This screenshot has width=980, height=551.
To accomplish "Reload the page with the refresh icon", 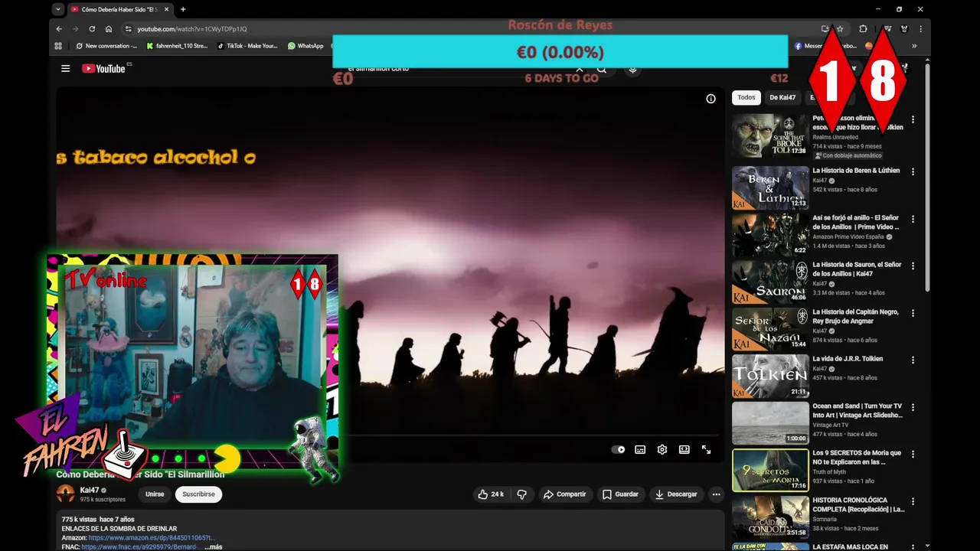I will pos(92,29).
